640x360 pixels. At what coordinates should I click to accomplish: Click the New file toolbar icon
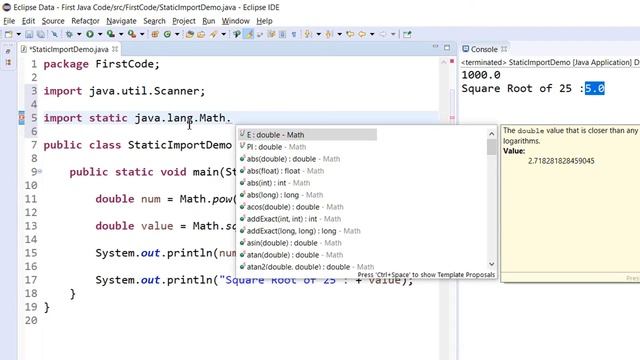9,34
